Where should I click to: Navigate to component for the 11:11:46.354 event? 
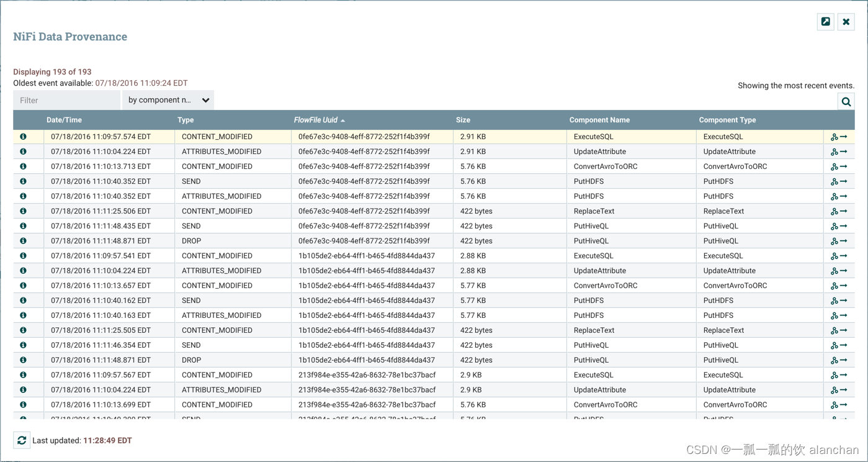[x=844, y=345]
